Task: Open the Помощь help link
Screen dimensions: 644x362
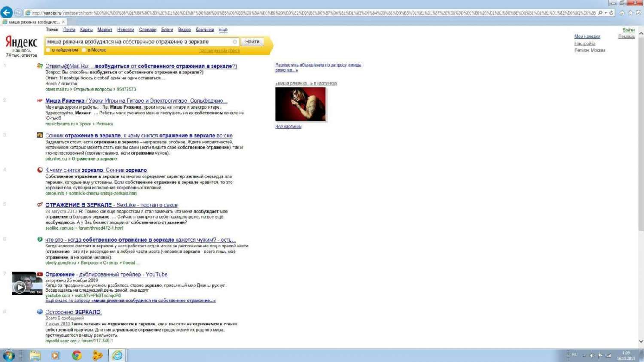Action: point(626,37)
